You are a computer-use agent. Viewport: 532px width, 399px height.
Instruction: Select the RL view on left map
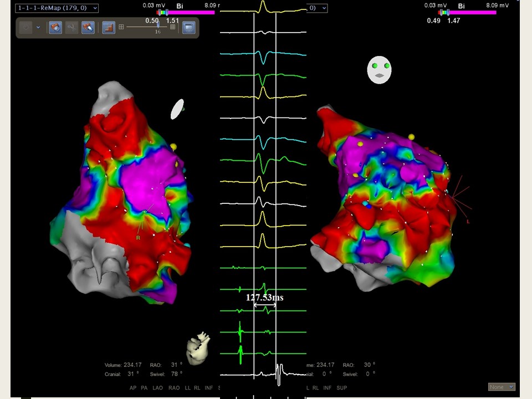point(197,387)
